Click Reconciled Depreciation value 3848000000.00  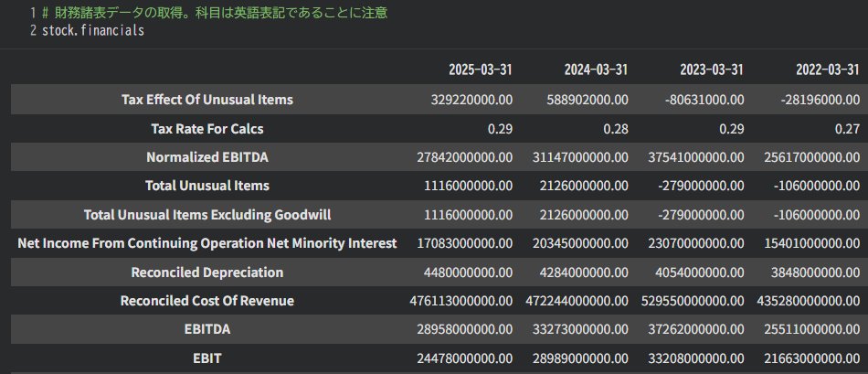point(816,272)
